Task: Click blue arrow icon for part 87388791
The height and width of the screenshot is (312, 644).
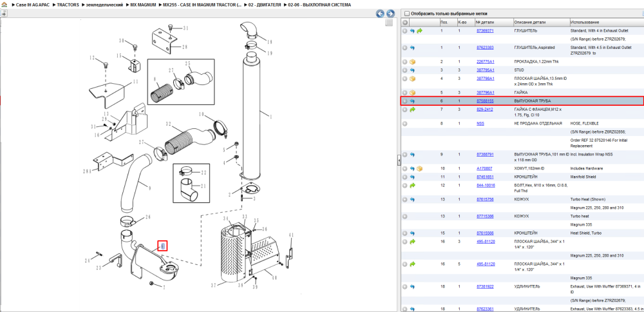Action: [412, 155]
